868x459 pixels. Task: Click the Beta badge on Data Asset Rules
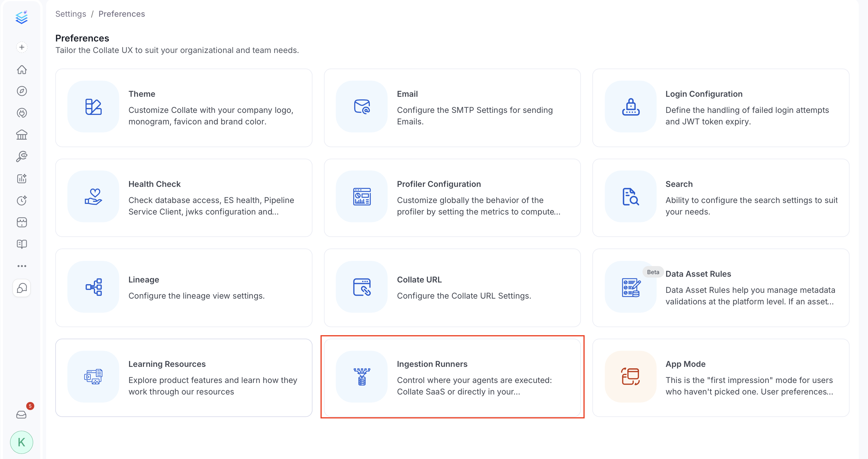click(x=653, y=272)
